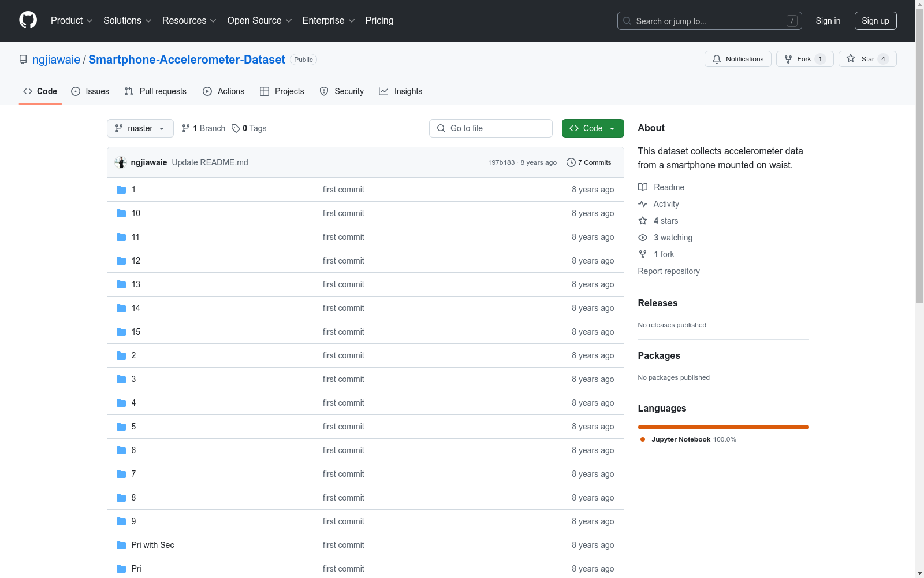This screenshot has width=924, height=578.
Task: Expand the Solutions menu
Action: 128,21
